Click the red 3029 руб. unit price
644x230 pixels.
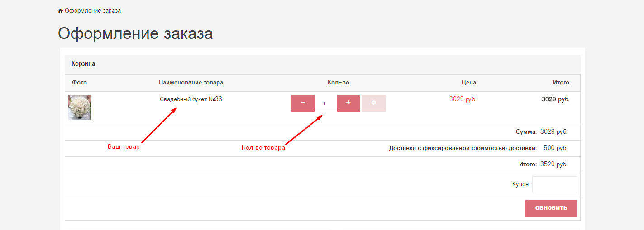tap(463, 99)
